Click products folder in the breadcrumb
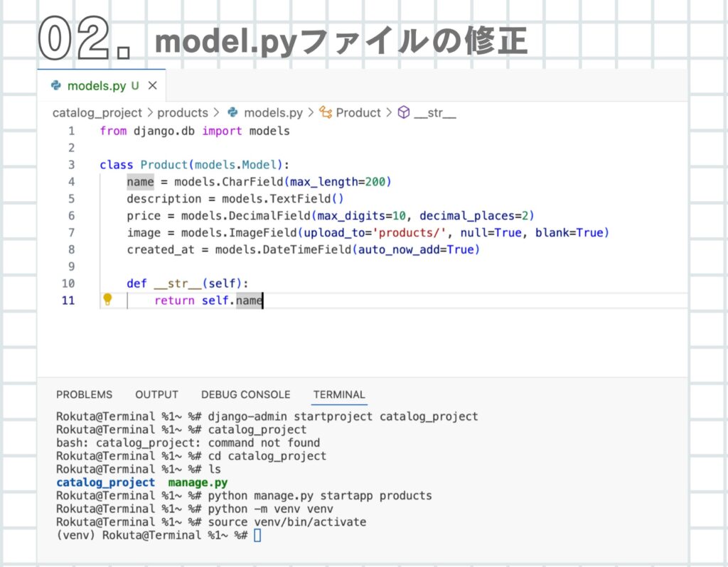The height and width of the screenshot is (567, 728). [183, 113]
